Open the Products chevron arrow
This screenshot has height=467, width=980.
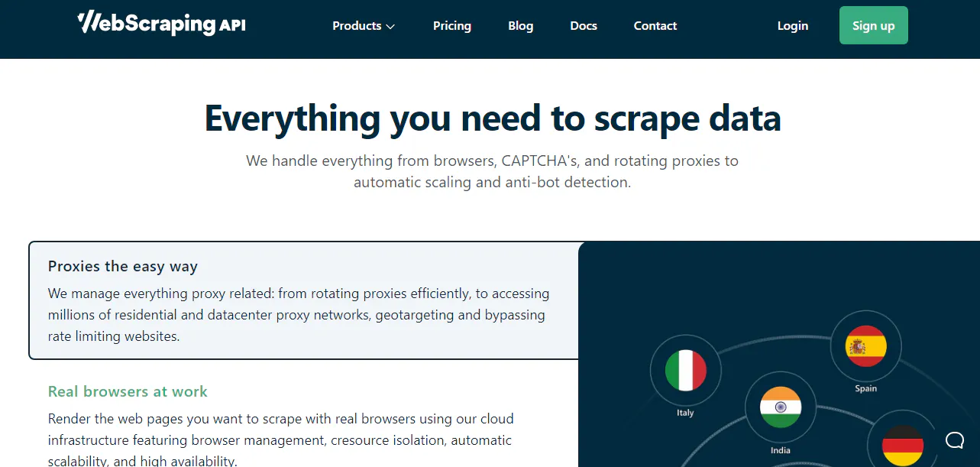(390, 26)
